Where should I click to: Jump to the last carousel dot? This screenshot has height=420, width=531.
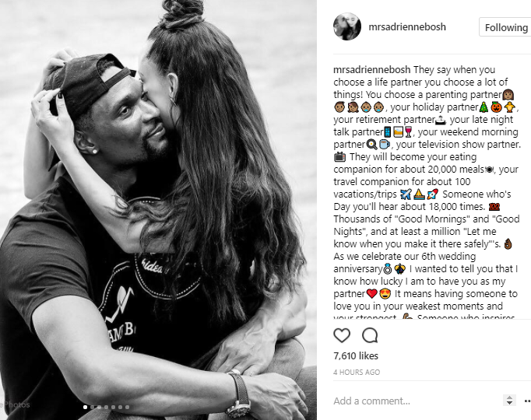[x=128, y=407]
